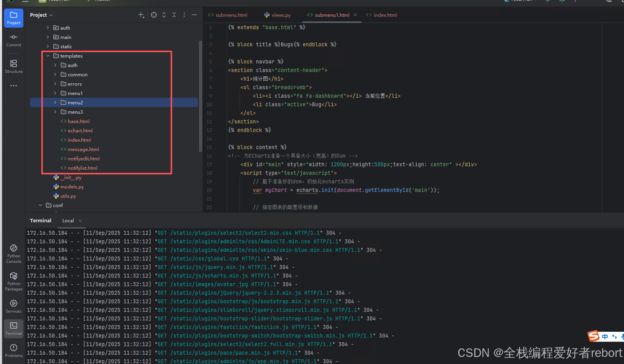Open the Project tool window

click(x=14, y=18)
